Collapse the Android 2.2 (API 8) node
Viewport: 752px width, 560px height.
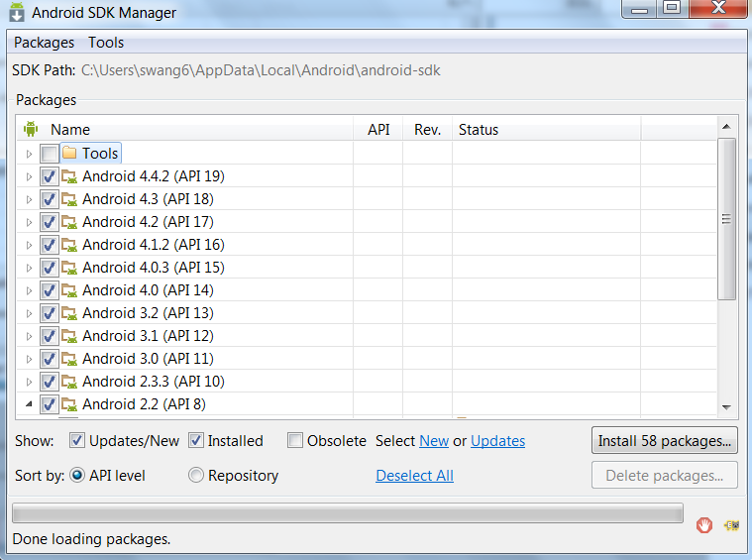(x=29, y=404)
